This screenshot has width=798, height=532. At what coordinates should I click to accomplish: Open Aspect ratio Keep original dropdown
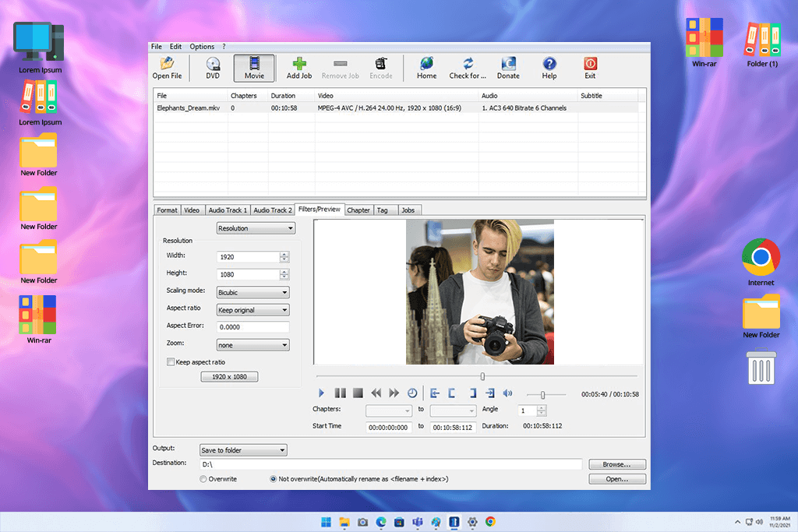click(253, 310)
